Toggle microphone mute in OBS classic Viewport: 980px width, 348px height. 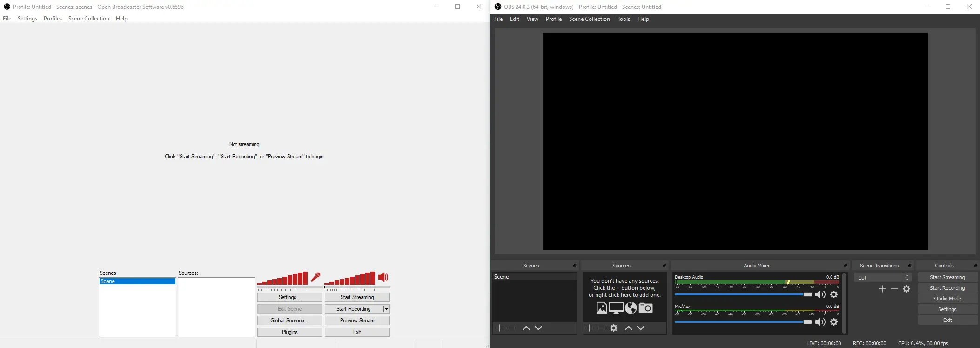315,277
